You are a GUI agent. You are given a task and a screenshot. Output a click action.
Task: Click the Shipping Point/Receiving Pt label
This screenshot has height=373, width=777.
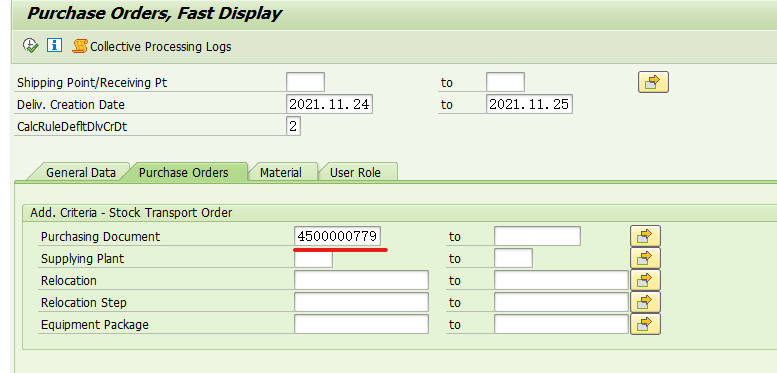pos(92,83)
